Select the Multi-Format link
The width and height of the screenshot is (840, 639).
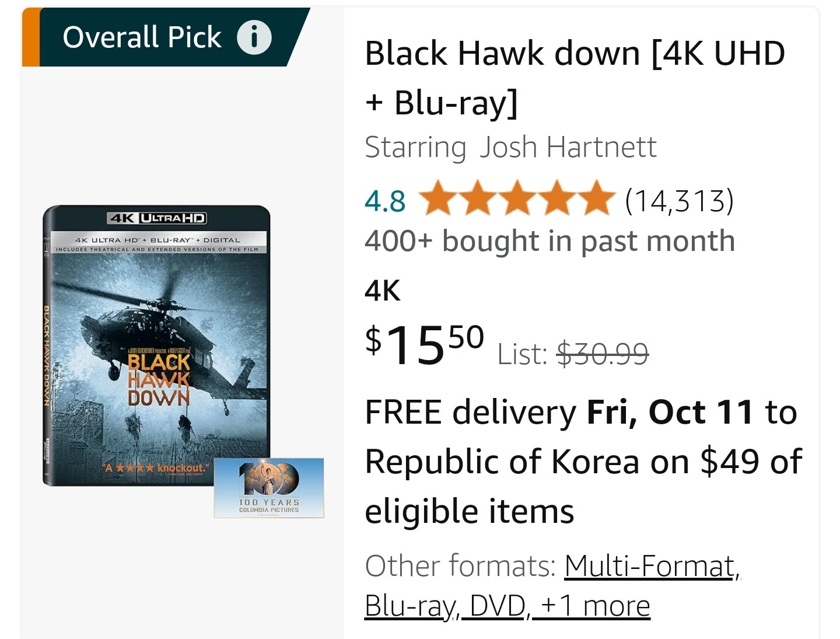click(650, 566)
